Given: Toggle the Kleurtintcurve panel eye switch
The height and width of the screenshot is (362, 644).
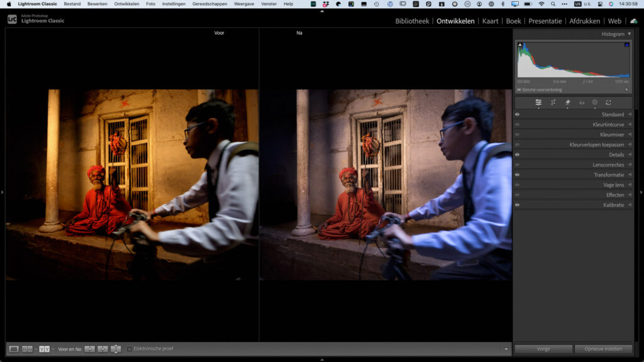Looking at the screenshot, I should [x=517, y=124].
